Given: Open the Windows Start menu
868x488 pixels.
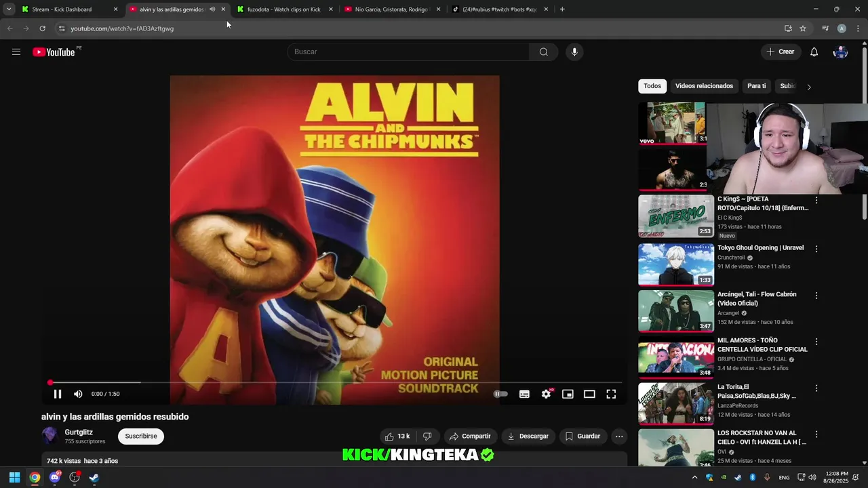Looking at the screenshot, I should 14,477.
